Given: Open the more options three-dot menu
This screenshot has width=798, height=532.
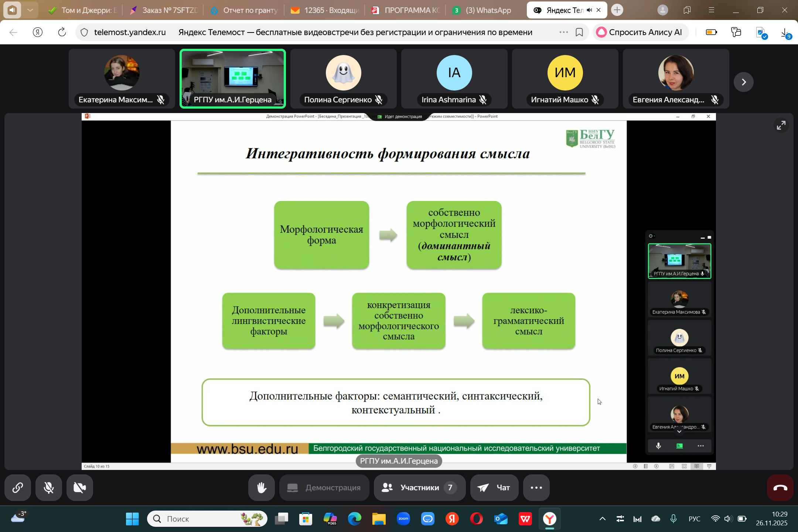Looking at the screenshot, I should point(536,488).
